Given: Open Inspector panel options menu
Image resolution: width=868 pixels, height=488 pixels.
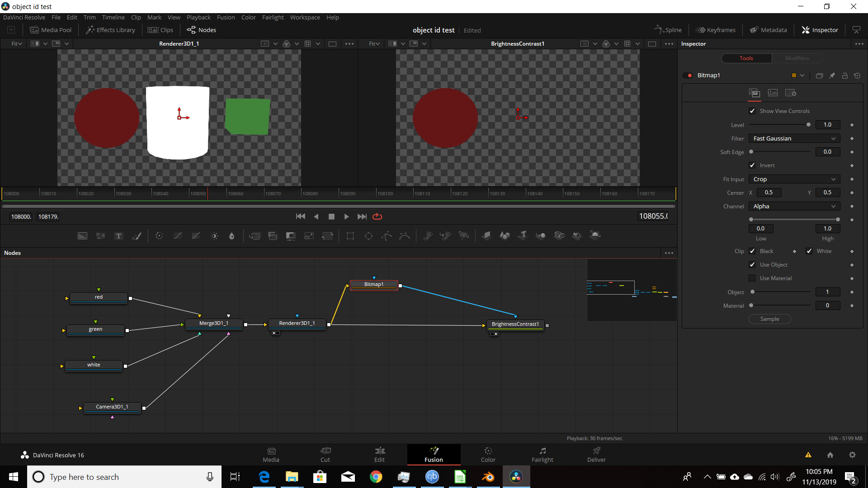Looking at the screenshot, I should pyautogui.click(x=859, y=44).
